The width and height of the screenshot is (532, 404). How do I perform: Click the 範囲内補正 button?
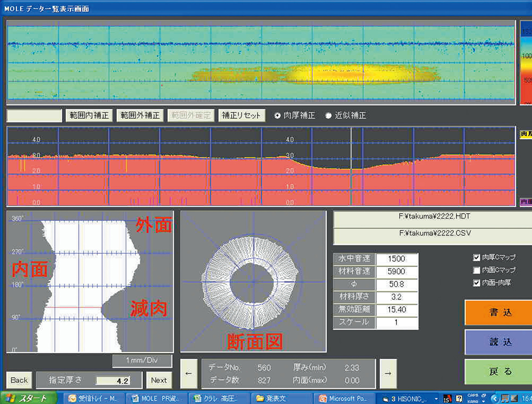(88, 116)
